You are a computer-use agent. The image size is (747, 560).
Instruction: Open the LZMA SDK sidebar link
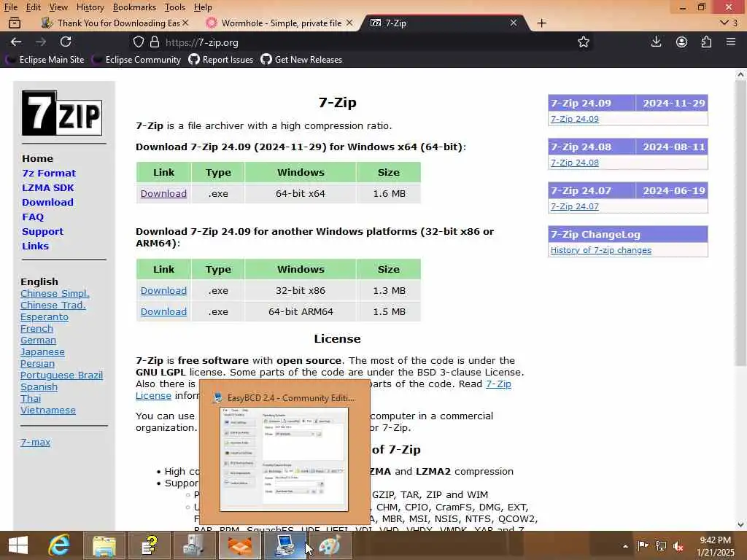(47, 187)
